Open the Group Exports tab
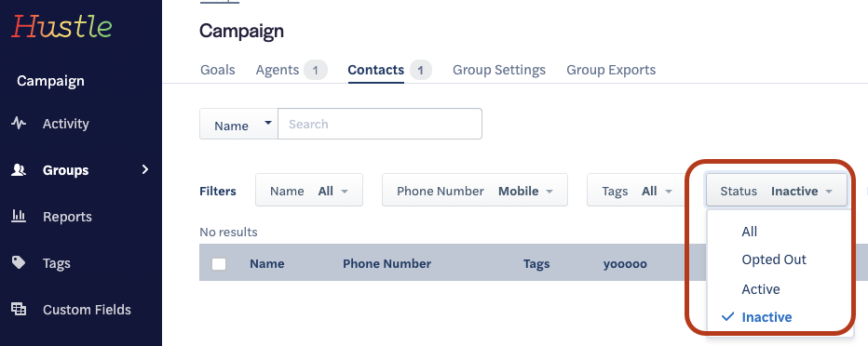The width and height of the screenshot is (868, 346). click(x=611, y=70)
